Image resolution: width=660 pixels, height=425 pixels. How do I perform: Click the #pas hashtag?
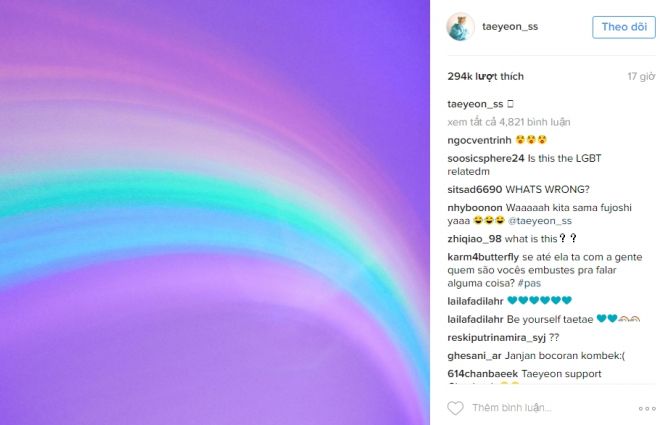tap(529, 283)
